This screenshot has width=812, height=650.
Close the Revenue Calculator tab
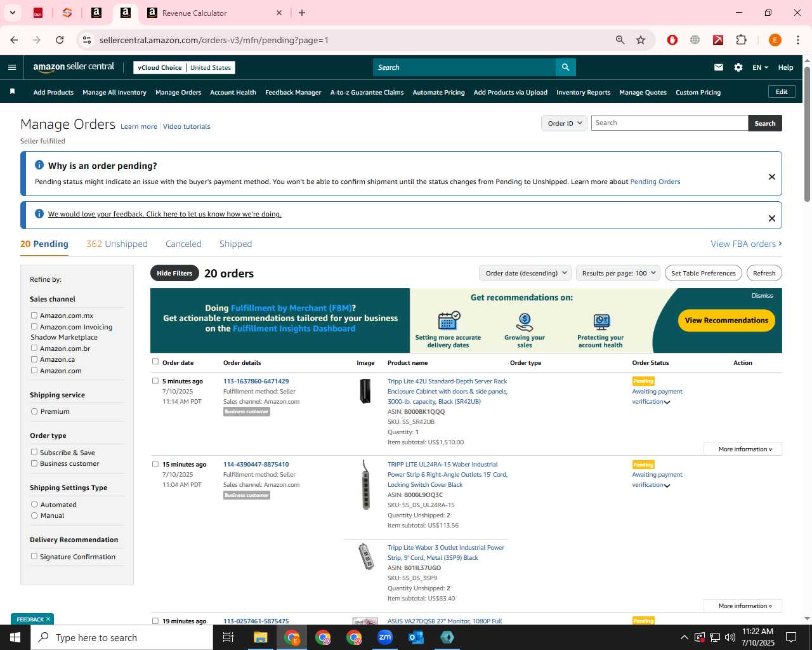pos(279,13)
